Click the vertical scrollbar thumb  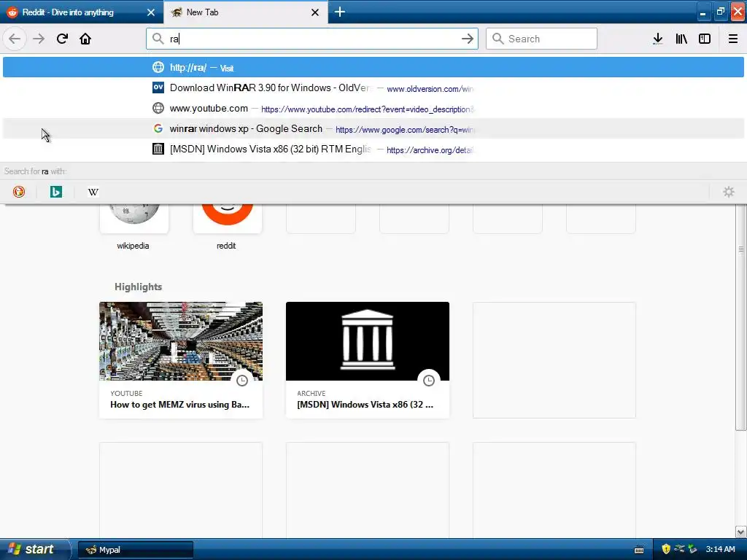point(741,318)
